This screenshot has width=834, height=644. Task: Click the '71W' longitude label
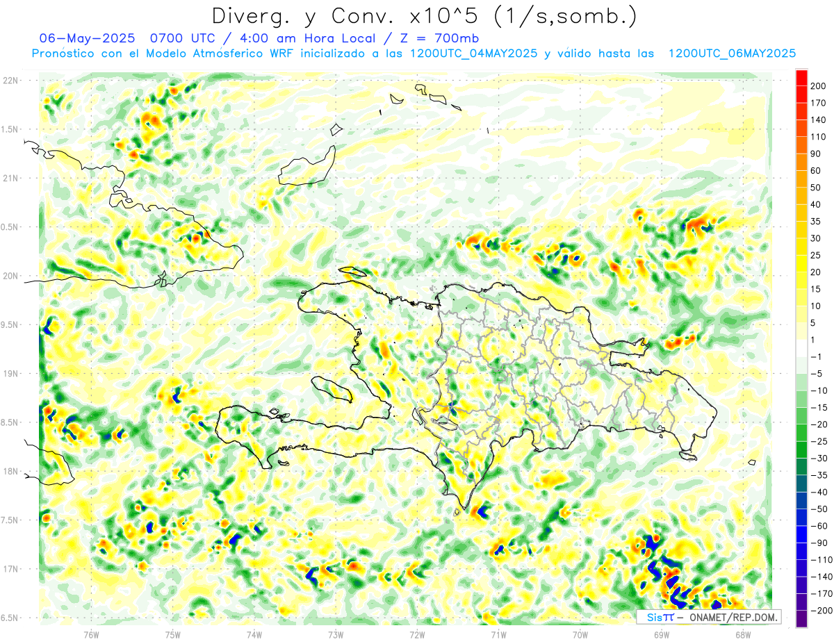pos(498,634)
